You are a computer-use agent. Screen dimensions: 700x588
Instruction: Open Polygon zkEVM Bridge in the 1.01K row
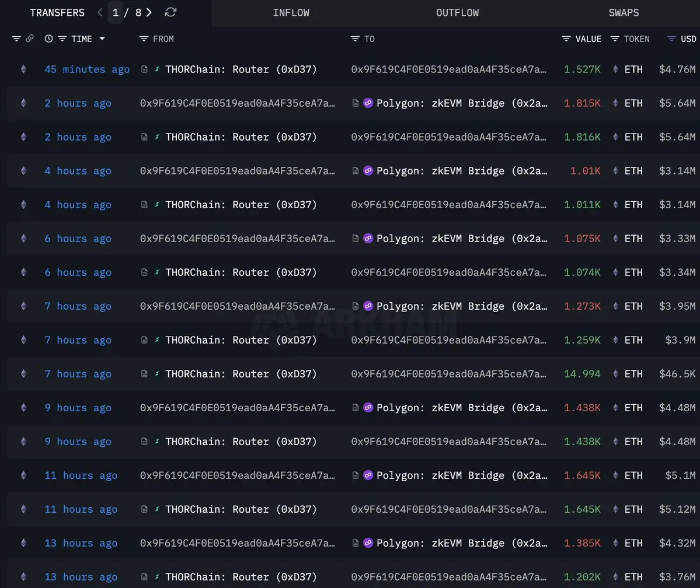point(462,171)
